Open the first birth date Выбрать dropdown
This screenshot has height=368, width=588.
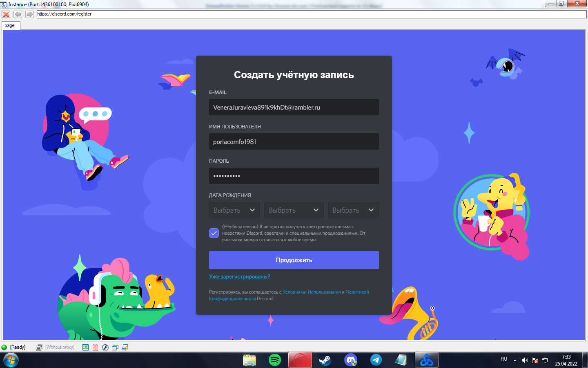(x=234, y=210)
